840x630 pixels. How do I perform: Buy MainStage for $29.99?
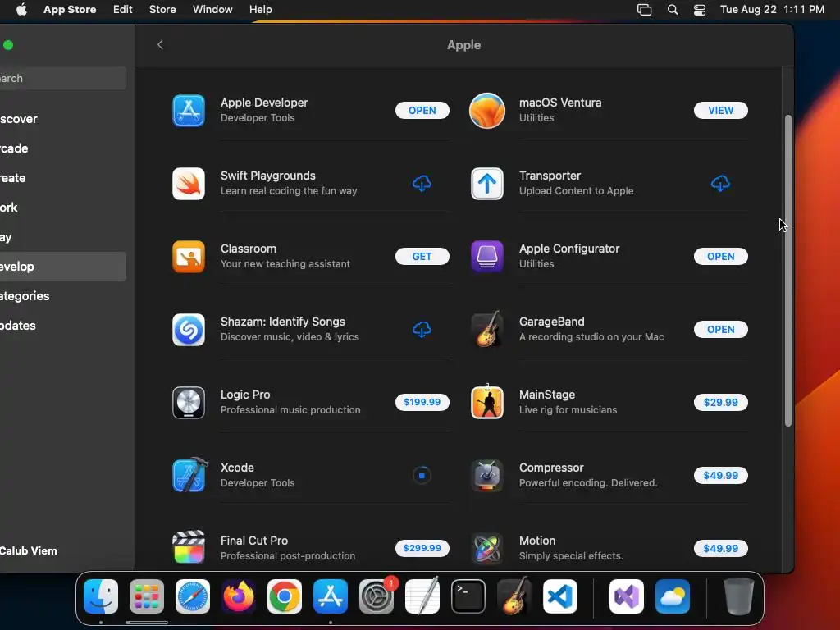coord(720,402)
